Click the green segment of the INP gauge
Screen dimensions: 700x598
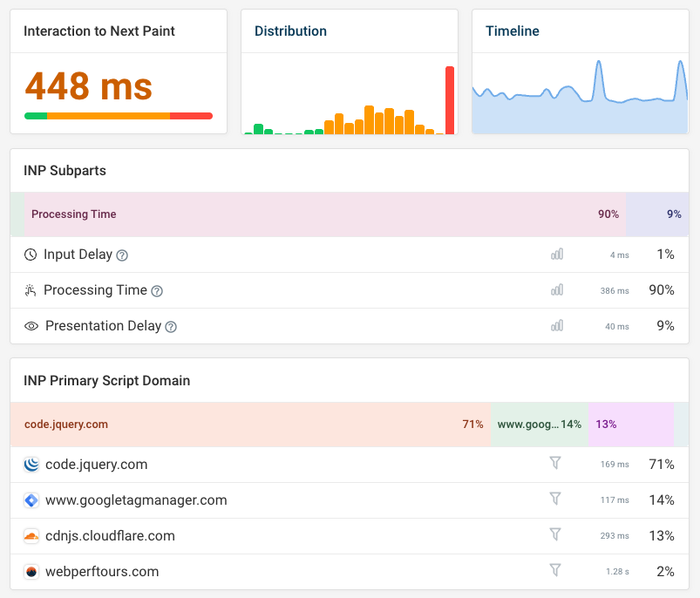[37, 115]
